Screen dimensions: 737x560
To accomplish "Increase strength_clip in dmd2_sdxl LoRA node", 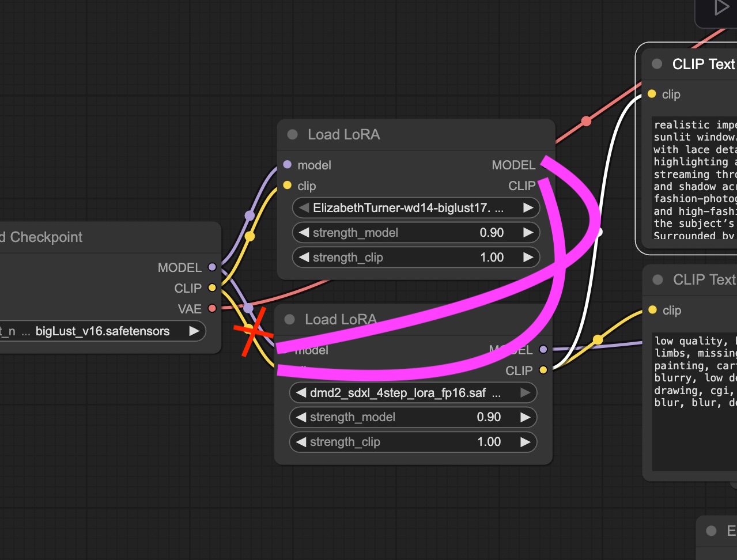I will tap(525, 442).
